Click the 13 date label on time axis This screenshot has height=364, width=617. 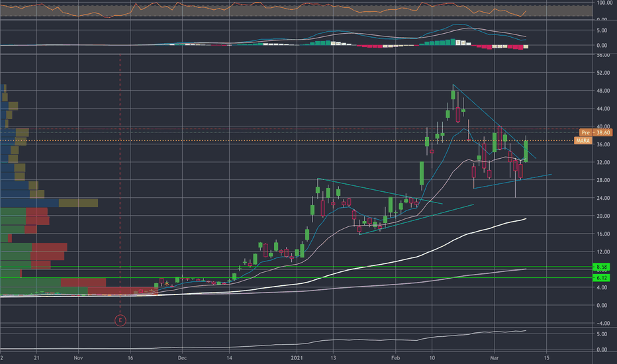point(333,357)
